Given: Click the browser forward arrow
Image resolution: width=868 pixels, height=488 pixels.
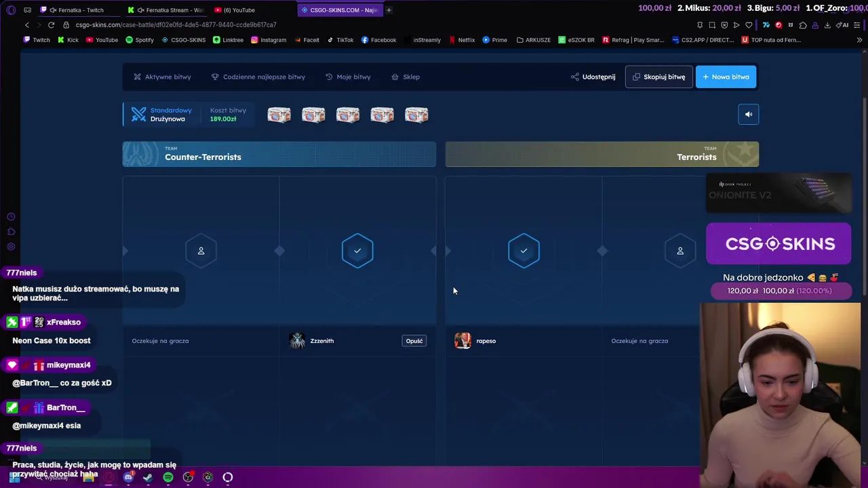Looking at the screenshot, I should (39, 25).
